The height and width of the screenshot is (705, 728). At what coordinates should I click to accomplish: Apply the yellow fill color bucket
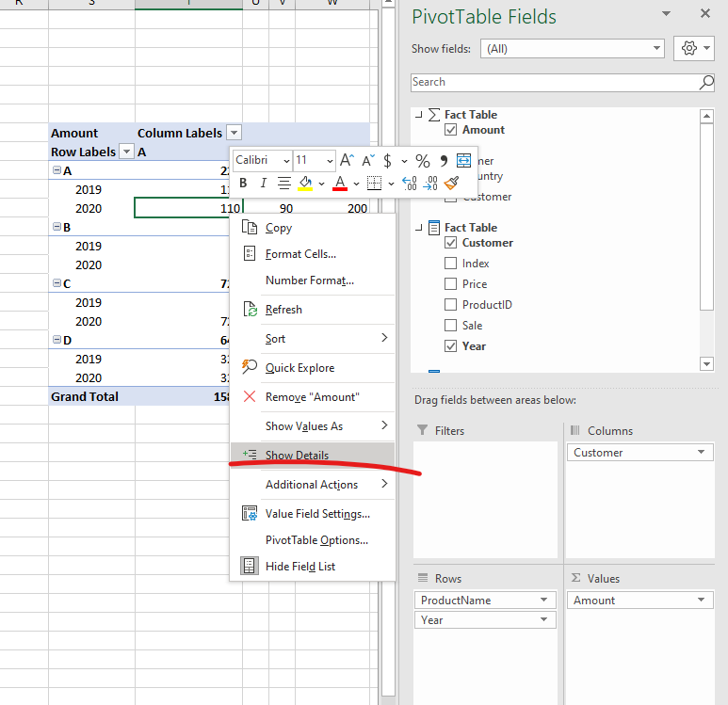point(305,183)
